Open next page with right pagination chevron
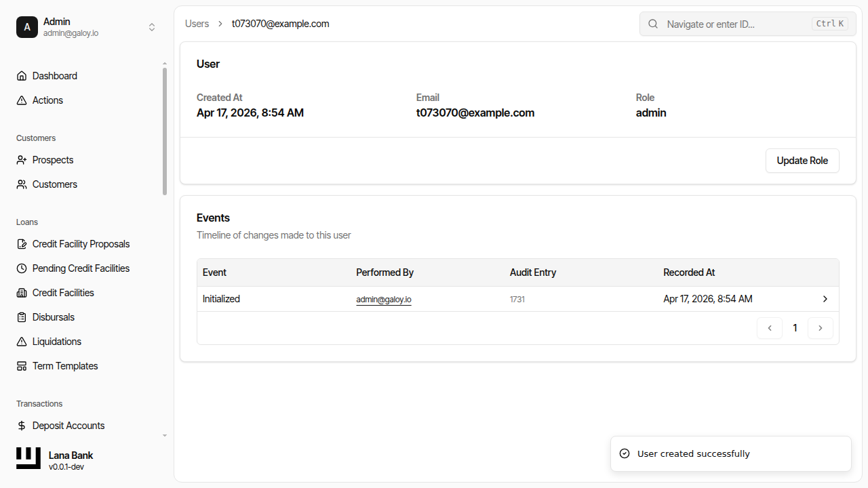Viewport: 868px width, 488px height. tap(821, 327)
